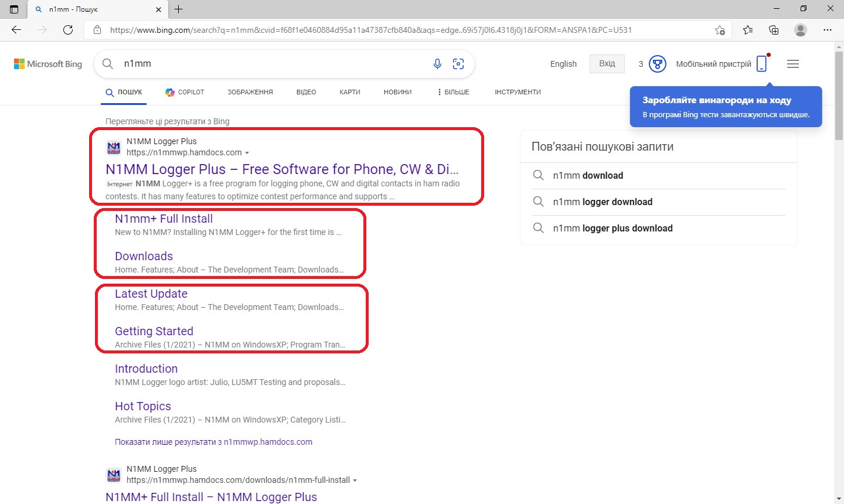
Task: Open the ІНСТРУМЕНТИ search tools
Action: [518, 92]
